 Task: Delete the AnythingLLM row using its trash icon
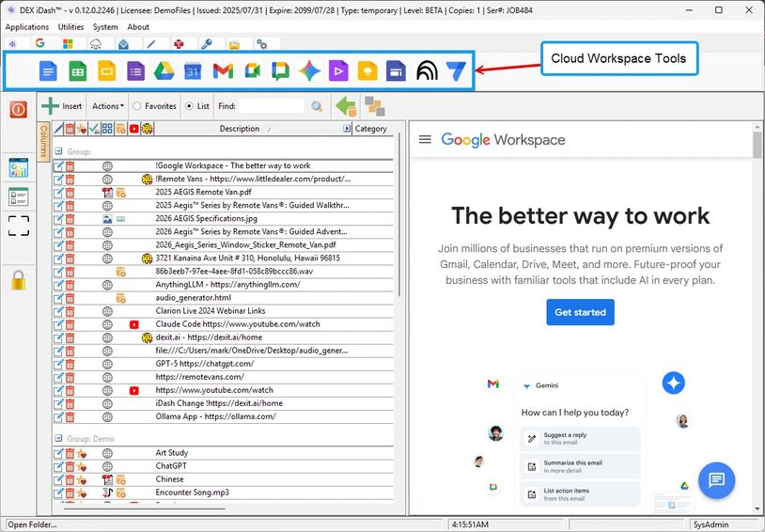(x=70, y=285)
